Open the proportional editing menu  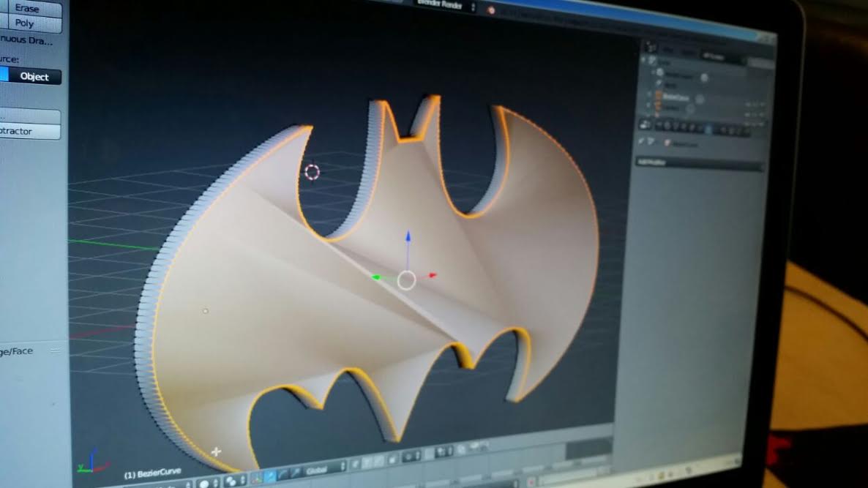tap(411, 457)
